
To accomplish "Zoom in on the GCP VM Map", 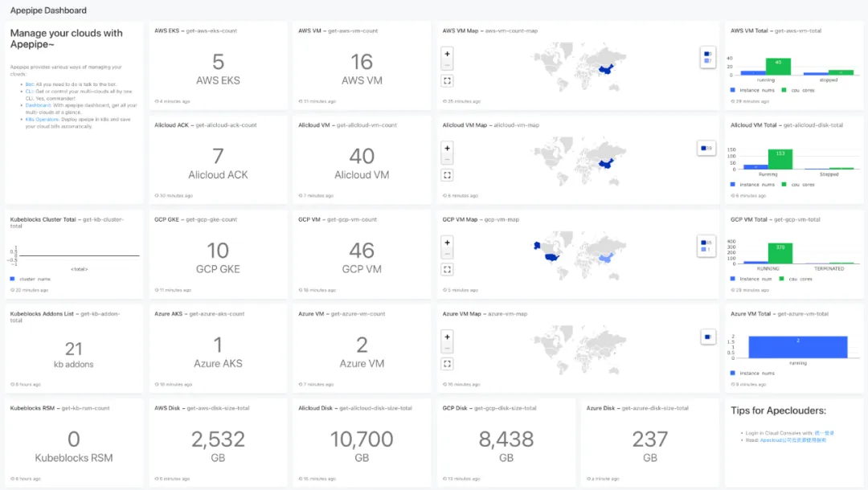I will click(x=448, y=242).
